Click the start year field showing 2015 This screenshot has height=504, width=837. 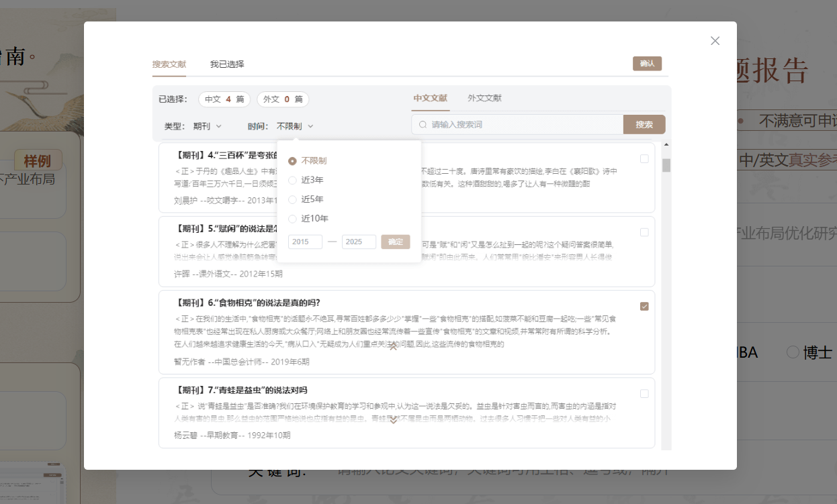tap(305, 242)
